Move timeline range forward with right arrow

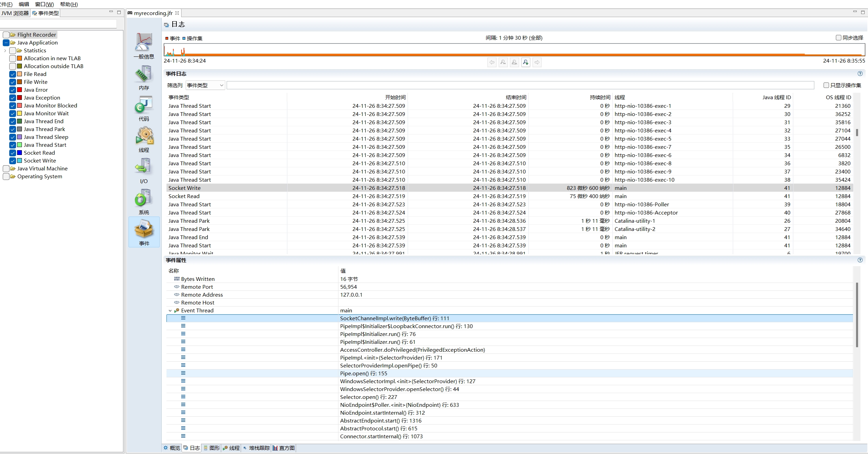(537, 62)
